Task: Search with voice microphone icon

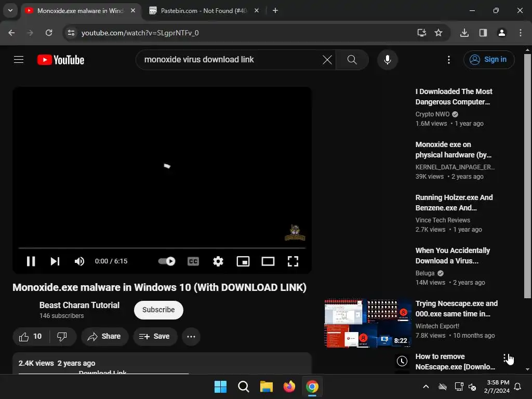Action: [x=388, y=60]
